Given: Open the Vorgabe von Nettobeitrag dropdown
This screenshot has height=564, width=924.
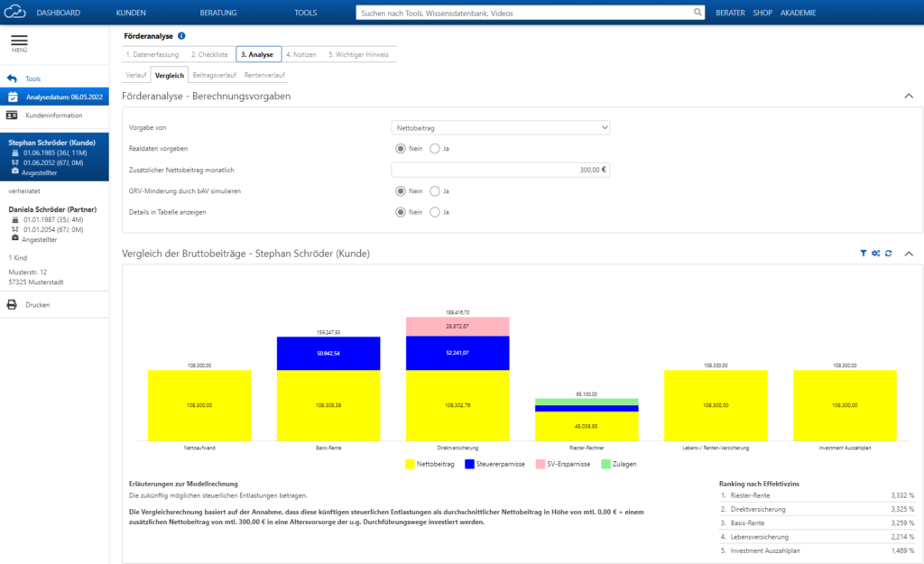Looking at the screenshot, I should 501,128.
